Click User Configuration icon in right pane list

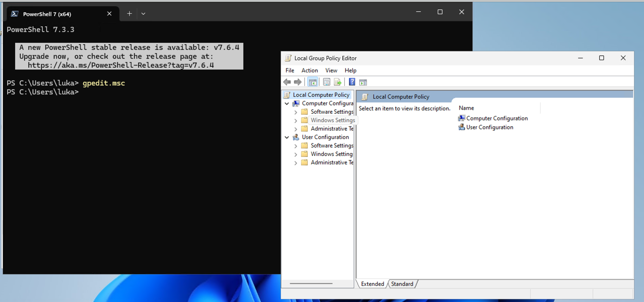pos(461,127)
